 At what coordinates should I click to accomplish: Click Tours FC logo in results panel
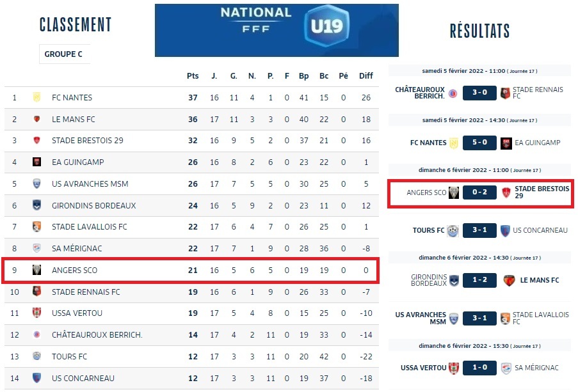tap(453, 230)
